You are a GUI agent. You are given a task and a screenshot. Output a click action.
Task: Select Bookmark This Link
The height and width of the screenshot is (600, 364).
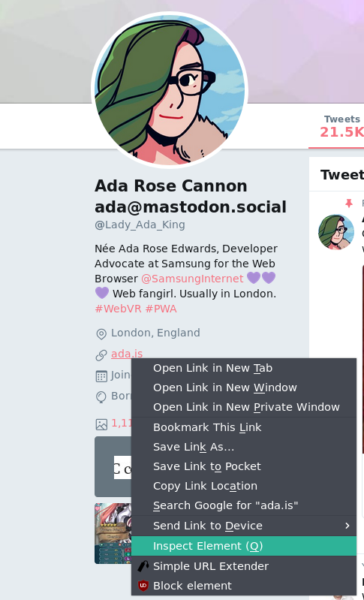244,427
